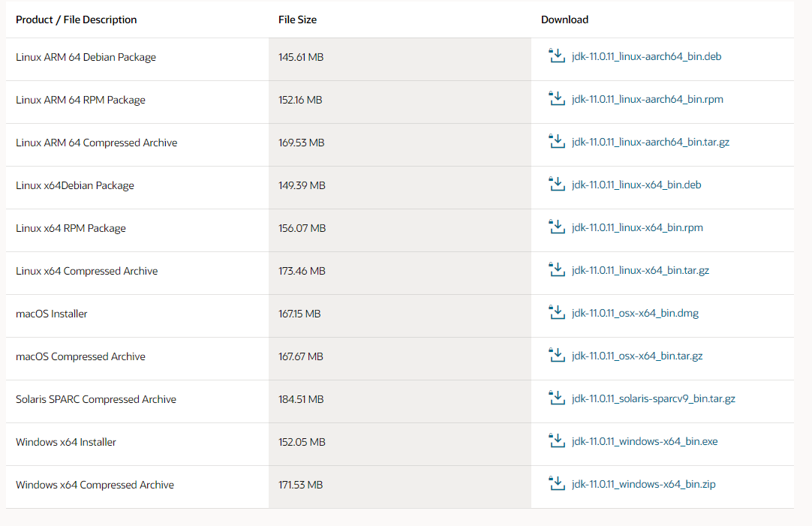Click download icon beside Windows x64 zip
812x526 pixels.
[x=556, y=484]
